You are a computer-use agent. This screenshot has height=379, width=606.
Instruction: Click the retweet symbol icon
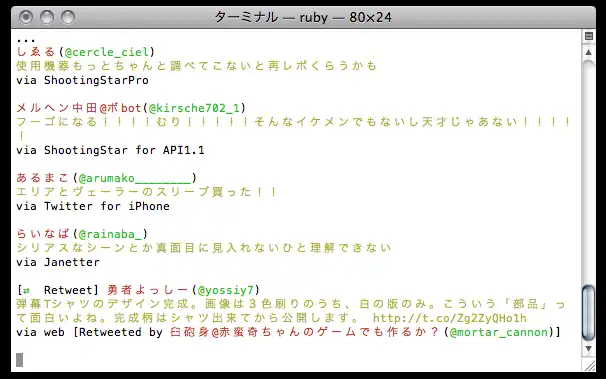(26, 291)
